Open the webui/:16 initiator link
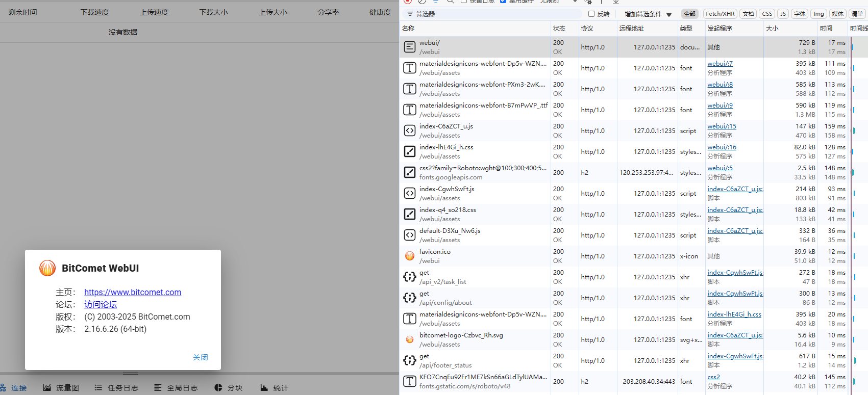868x395 pixels. tap(722, 147)
